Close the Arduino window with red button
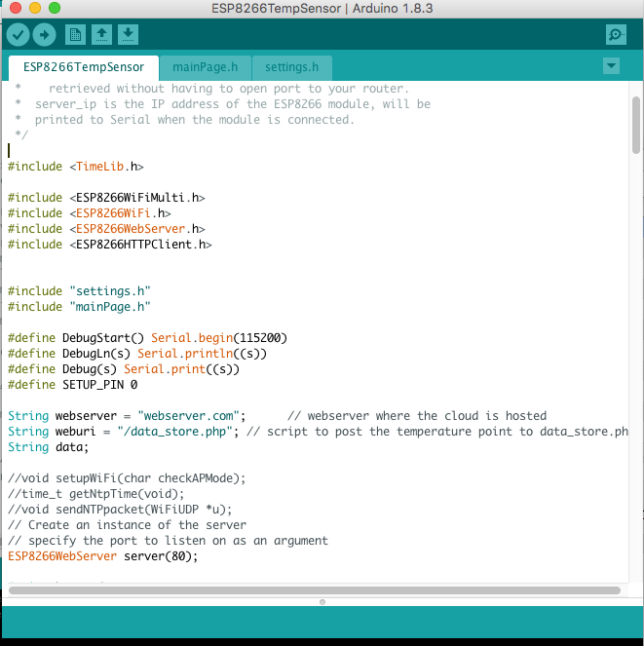This screenshot has width=644, height=646. pos(16,8)
